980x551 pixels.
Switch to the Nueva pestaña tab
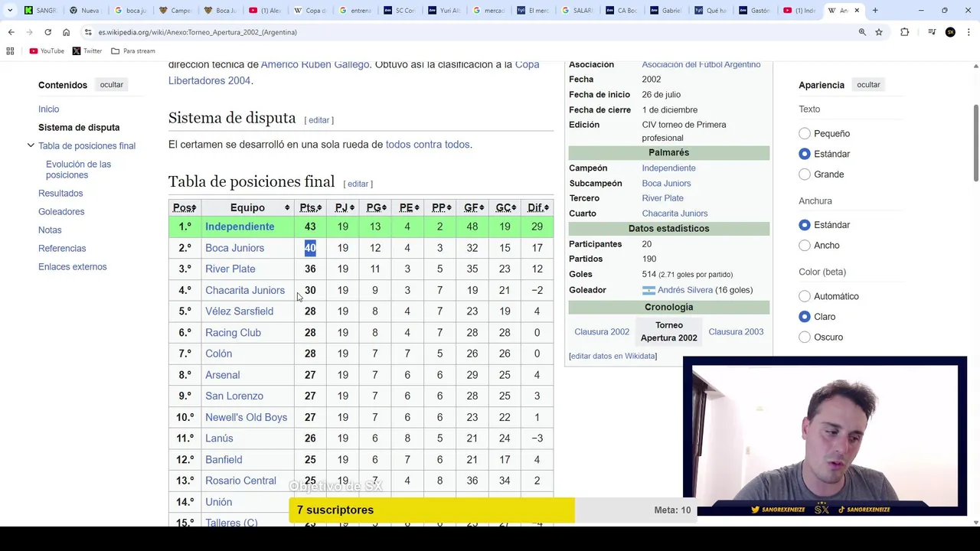[x=85, y=11]
